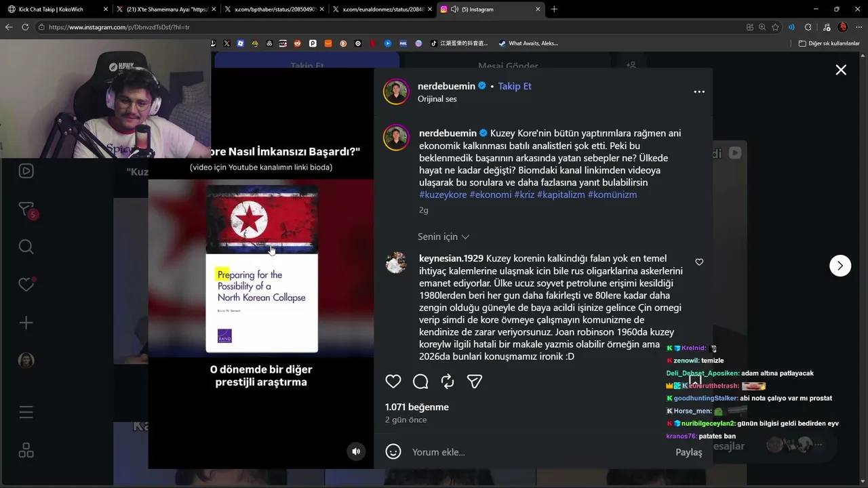View the '1.071 beğenme' likes list
The height and width of the screenshot is (488, 868).
coord(417,407)
